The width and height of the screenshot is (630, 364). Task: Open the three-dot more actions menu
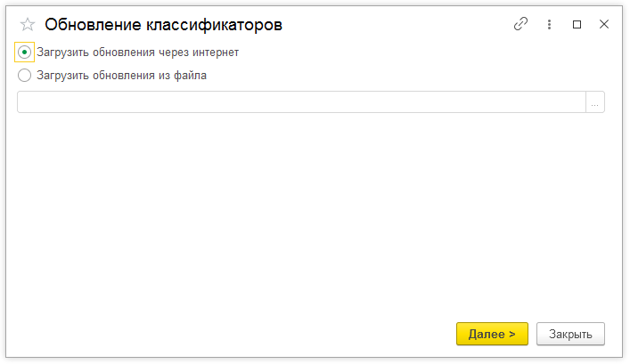coord(550,25)
